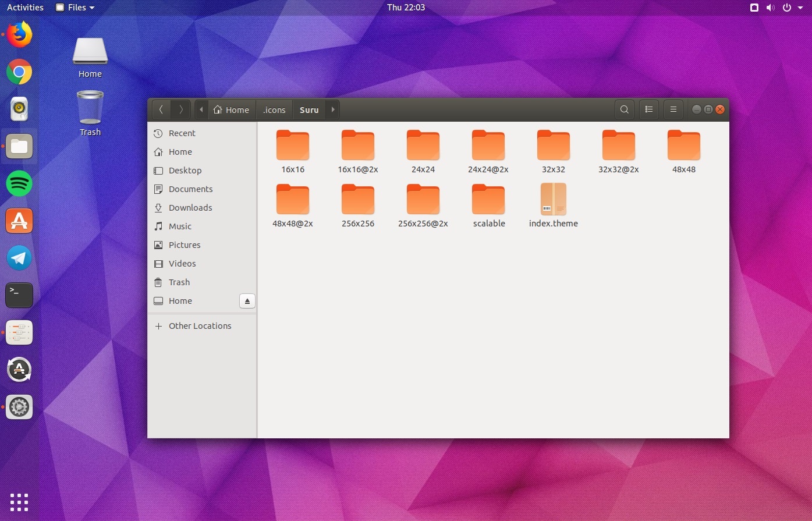Screen dimensions: 812x521
Task: Open Recent in the sidebar
Action: (182, 133)
